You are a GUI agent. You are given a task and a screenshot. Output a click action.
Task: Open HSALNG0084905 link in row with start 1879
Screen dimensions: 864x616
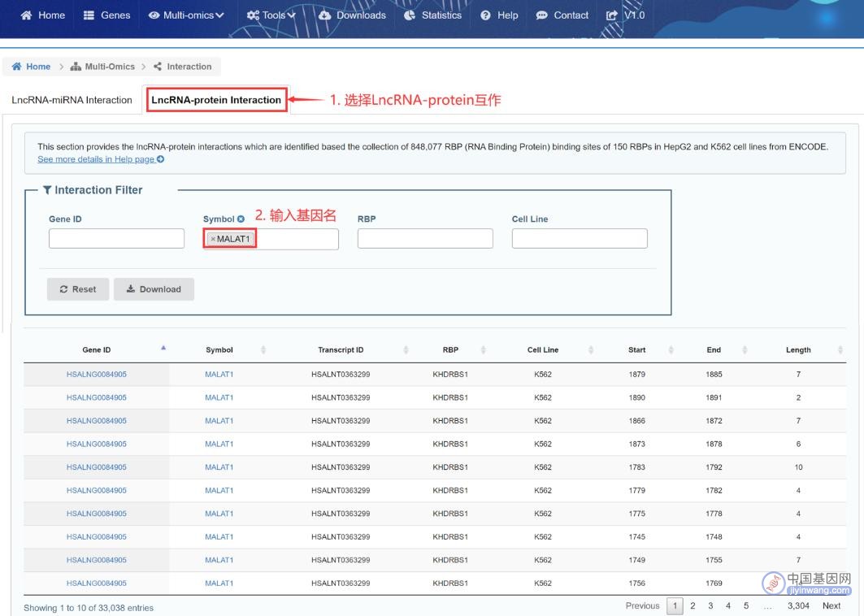(x=97, y=374)
